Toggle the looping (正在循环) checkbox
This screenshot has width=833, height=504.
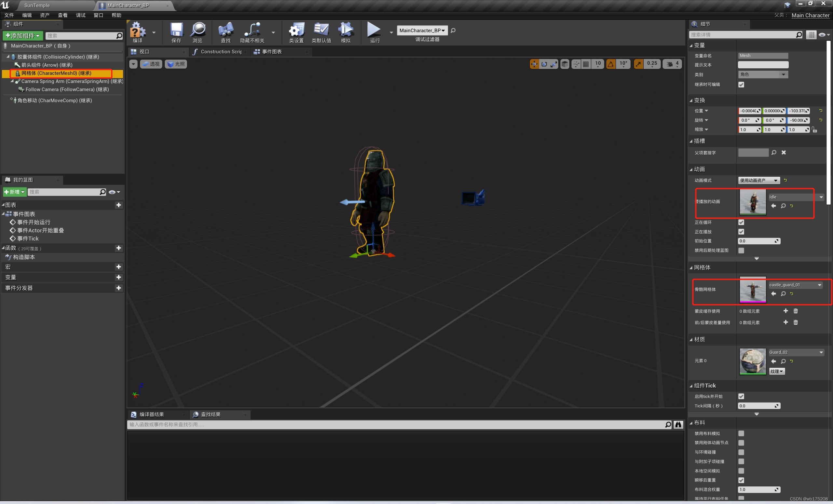pos(741,223)
